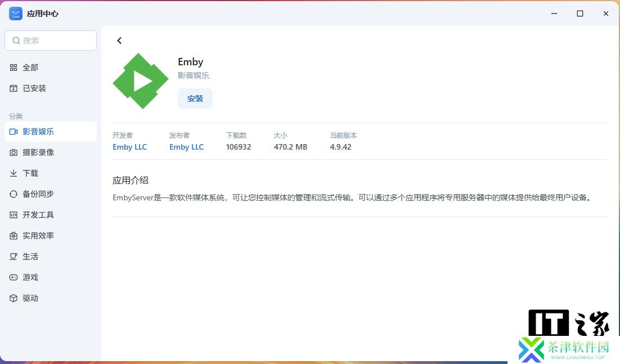
Task: Click the Emby app title
Action: (x=191, y=62)
